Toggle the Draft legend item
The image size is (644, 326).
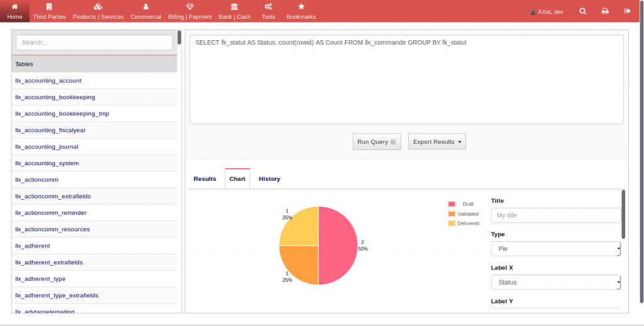(462, 204)
